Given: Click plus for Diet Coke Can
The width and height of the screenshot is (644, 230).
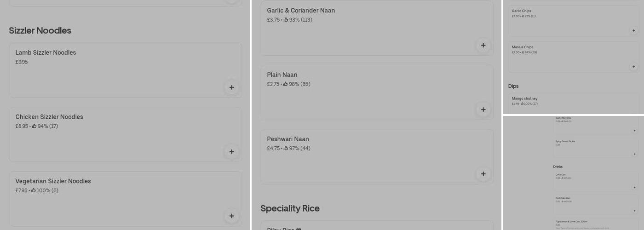Looking at the screenshot, I should (x=635, y=211).
